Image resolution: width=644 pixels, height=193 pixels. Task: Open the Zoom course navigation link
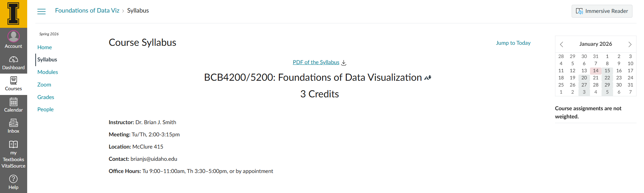tap(44, 84)
